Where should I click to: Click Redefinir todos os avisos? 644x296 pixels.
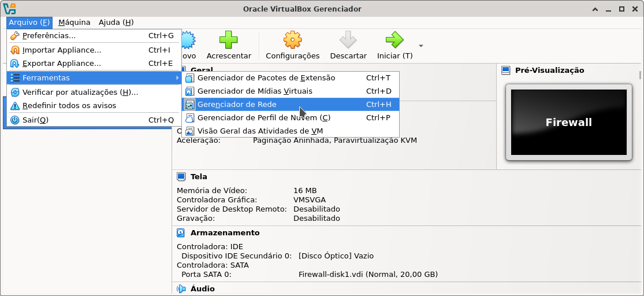click(x=69, y=106)
